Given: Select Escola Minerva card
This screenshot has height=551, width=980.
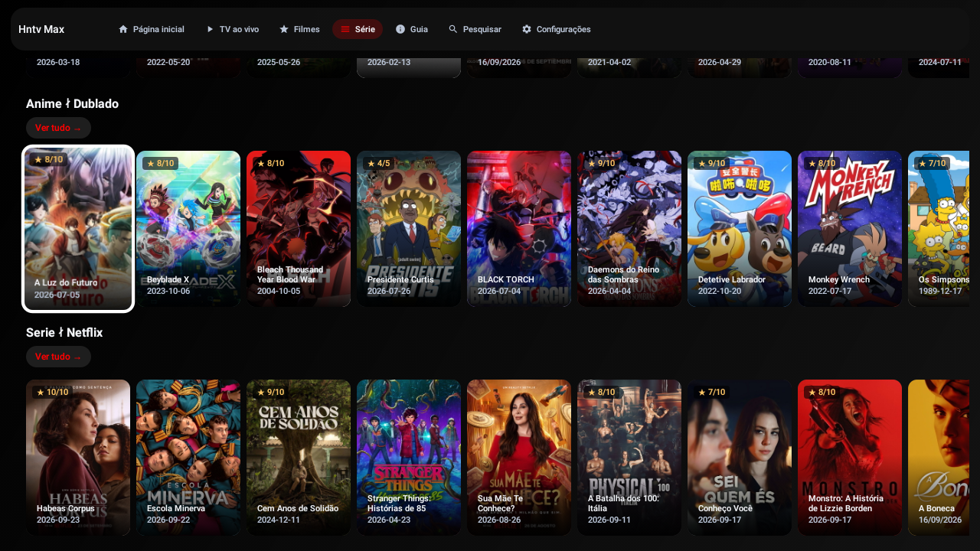Looking at the screenshot, I should [188, 458].
